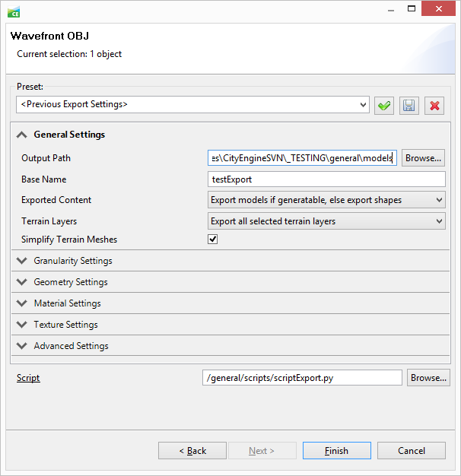
Task: Click into the Base Name text field
Action: 326,179
